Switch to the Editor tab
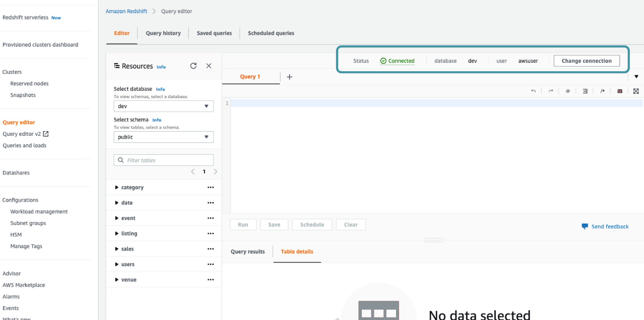 point(122,33)
